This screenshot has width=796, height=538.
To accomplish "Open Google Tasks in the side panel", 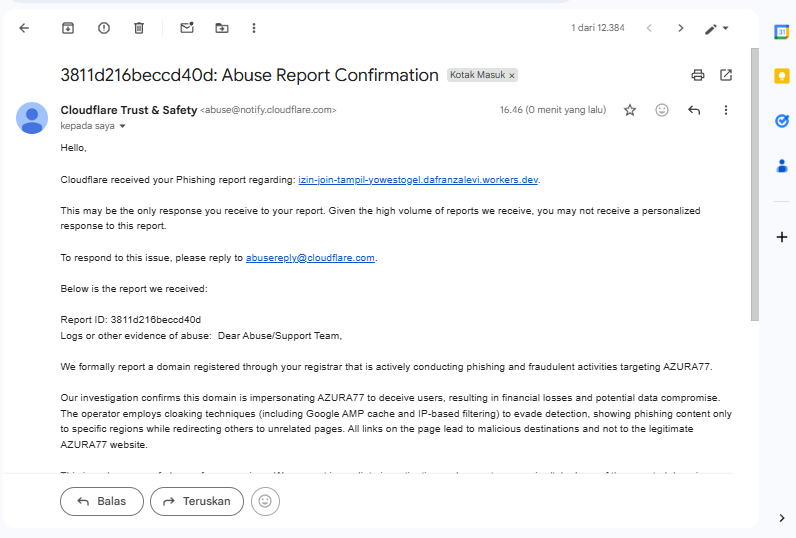I will (x=781, y=121).
